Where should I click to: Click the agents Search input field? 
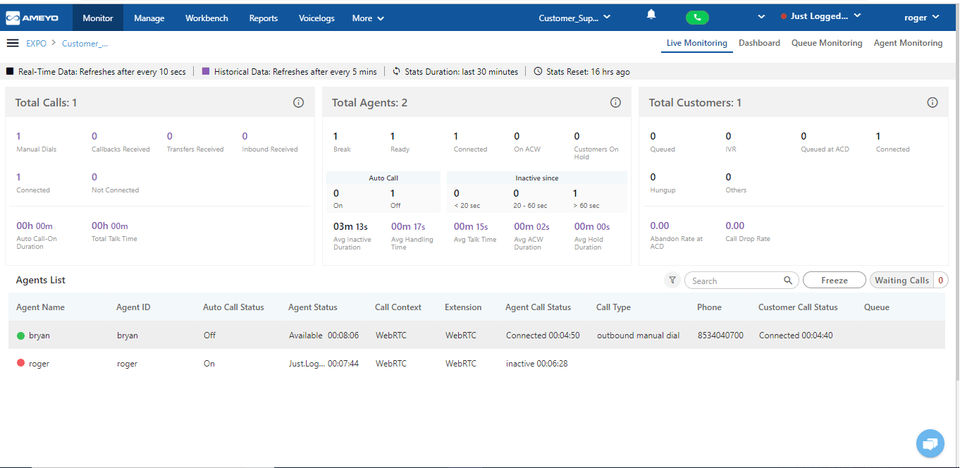735,281
